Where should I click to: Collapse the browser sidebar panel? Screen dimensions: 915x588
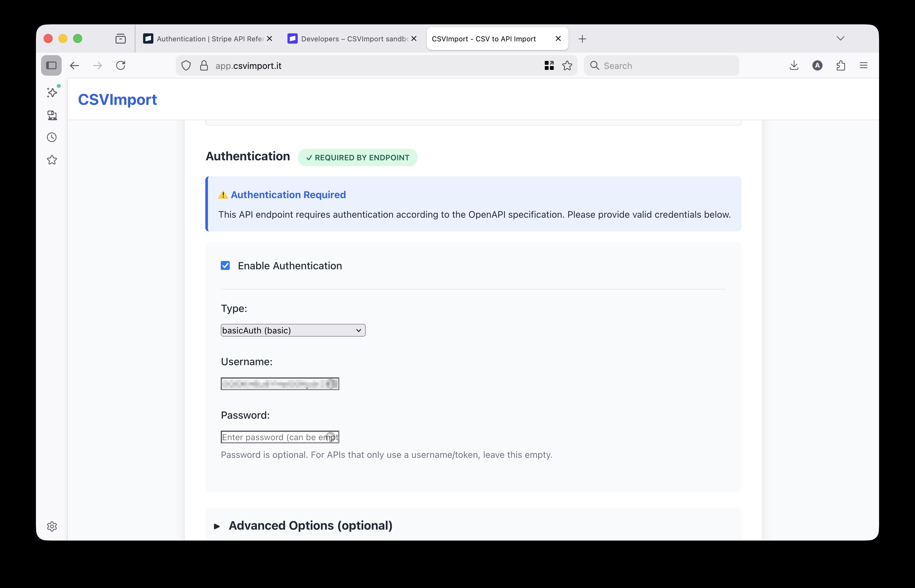[x=51, y=65]
